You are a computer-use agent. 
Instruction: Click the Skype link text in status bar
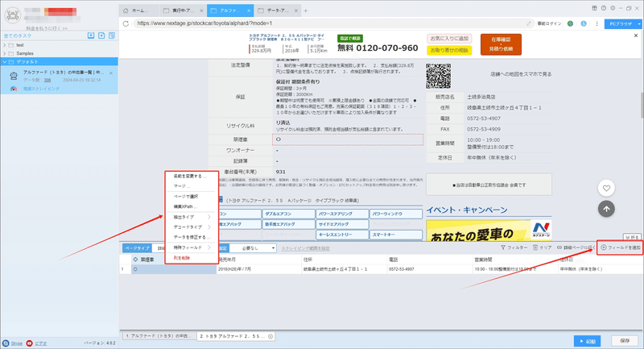16,343
